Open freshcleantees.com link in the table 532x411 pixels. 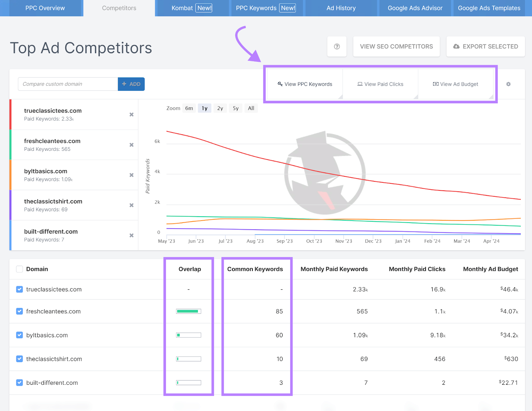53,311
